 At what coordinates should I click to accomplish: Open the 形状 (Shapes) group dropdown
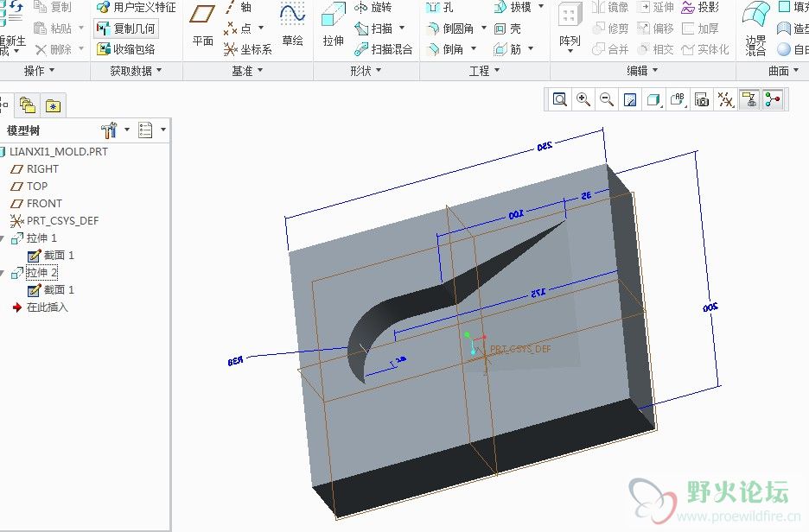click(x=366, y=71)
